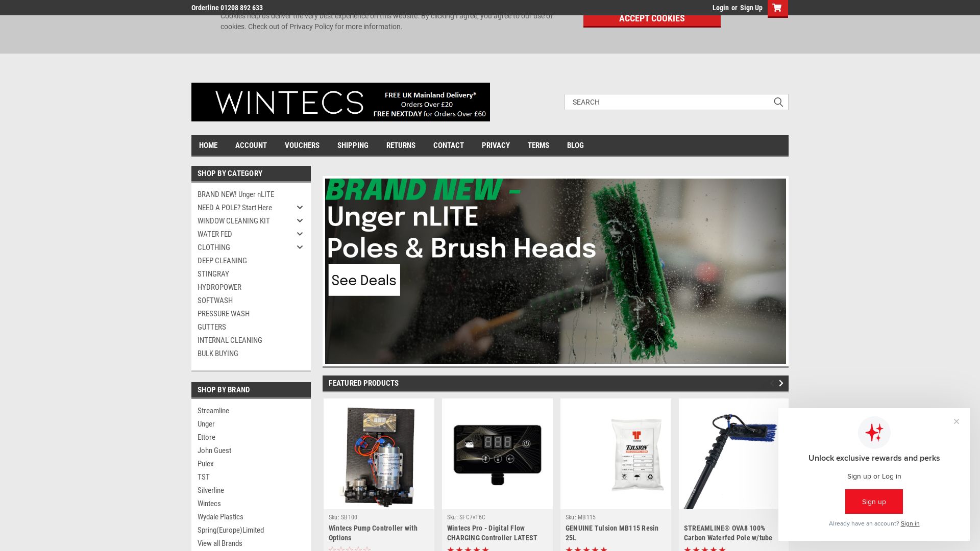980x551 pixels.
Task: Open the BLOG menu item
Action: tap(575, 145)
